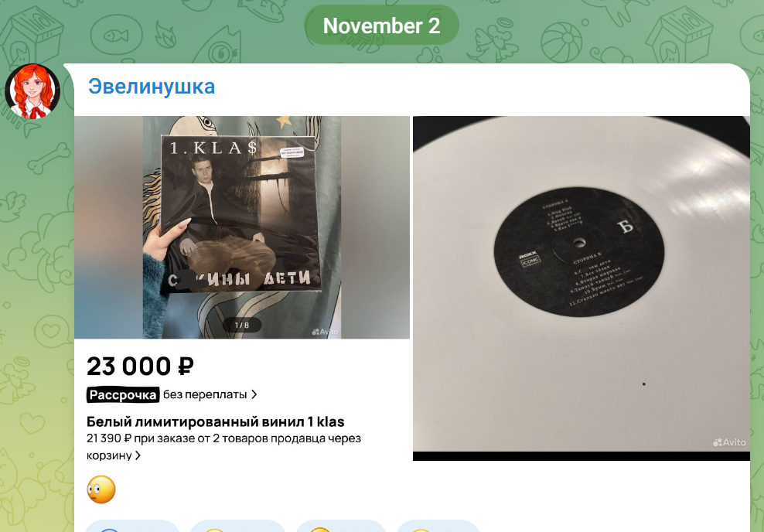The width and height of the screenshot is (764, 532).
Task: Click the black Рассрочка badge
Action: [123, 394]
